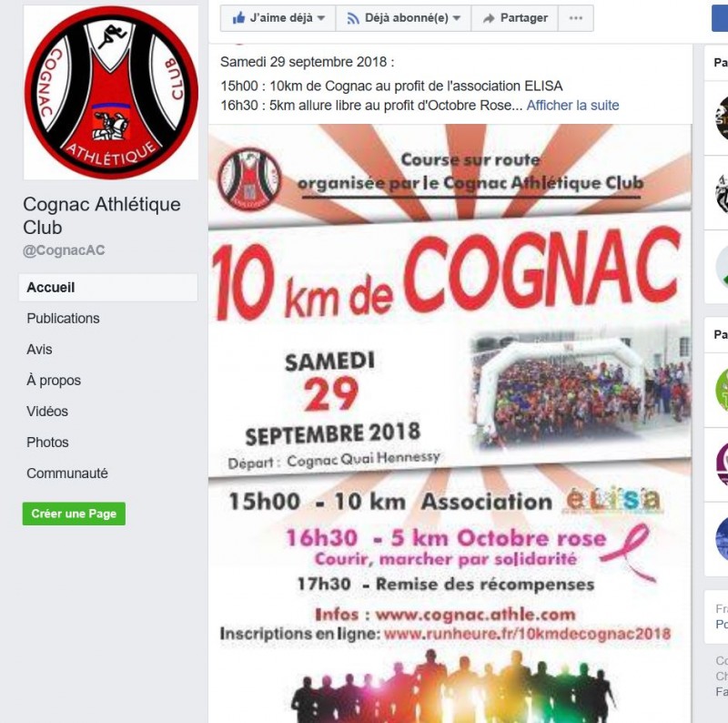Screen dimensions: 728x723
Task: View the Vidéos section
Action: tap(47, 412)
